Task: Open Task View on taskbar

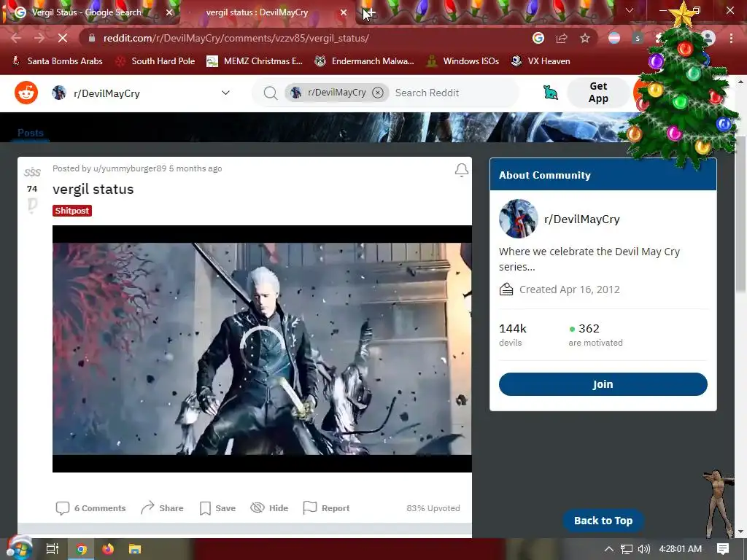Action: click(52, 549)
